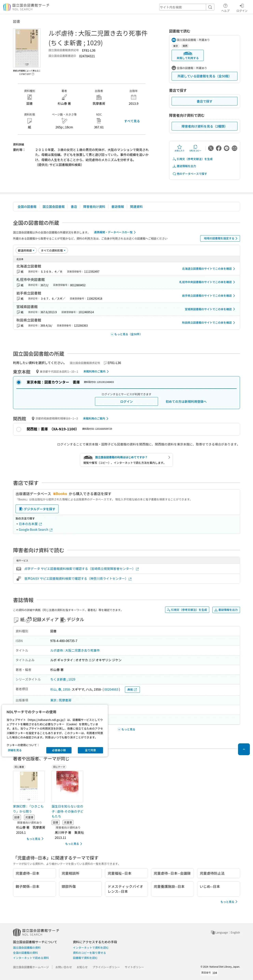Open 家族幻想 book cover thumbnail
The width and height of the screenshot is (253, 980).
click(29, 786)
